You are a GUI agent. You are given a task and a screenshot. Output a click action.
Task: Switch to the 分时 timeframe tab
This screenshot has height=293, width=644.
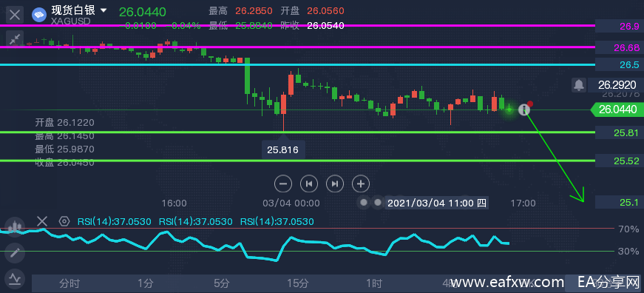coord(70,283)
